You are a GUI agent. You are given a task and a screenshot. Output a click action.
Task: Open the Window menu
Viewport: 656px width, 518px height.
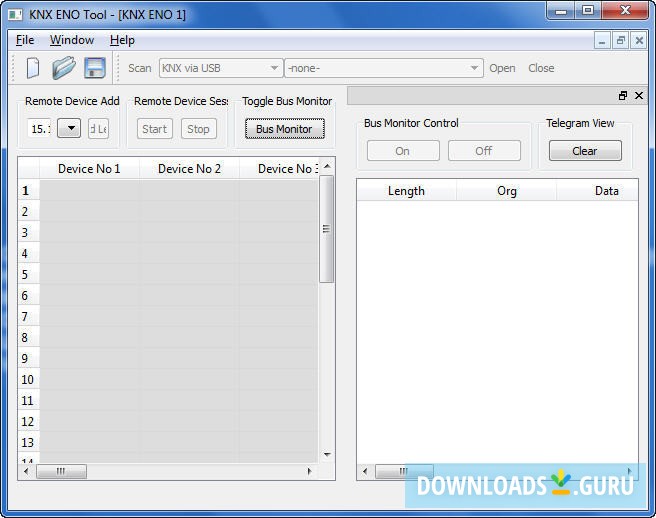72,40
